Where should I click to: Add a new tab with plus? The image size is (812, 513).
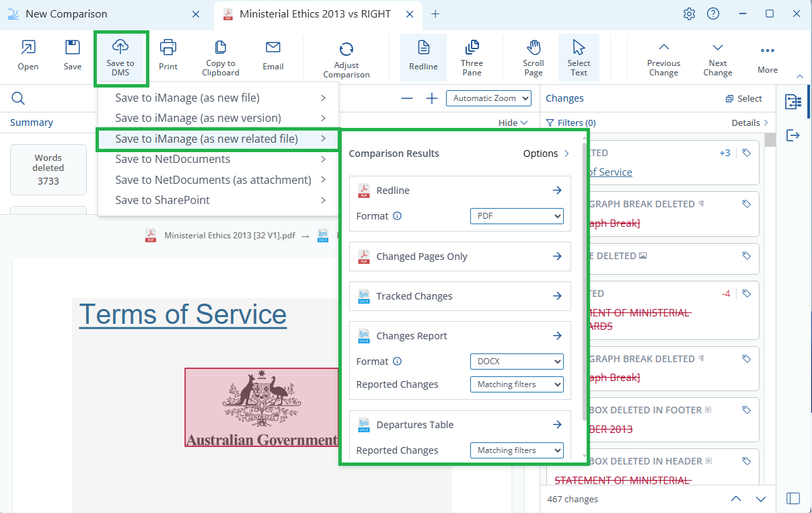(x=435, y=14)
